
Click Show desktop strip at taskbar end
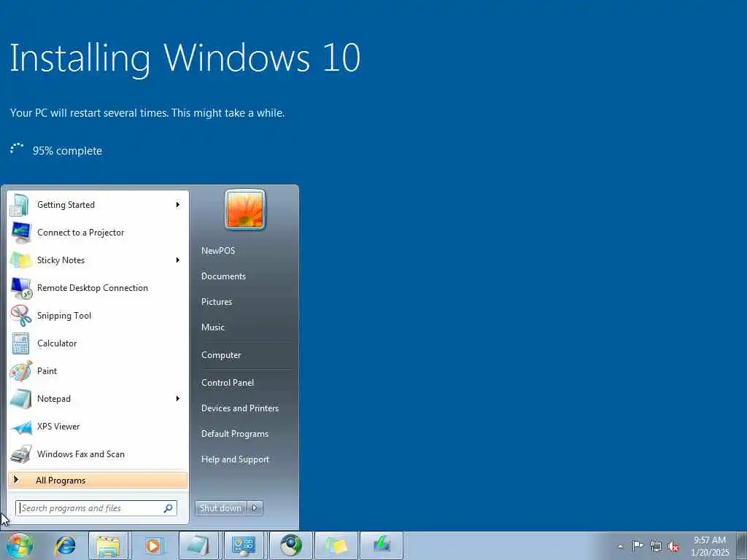741,545
